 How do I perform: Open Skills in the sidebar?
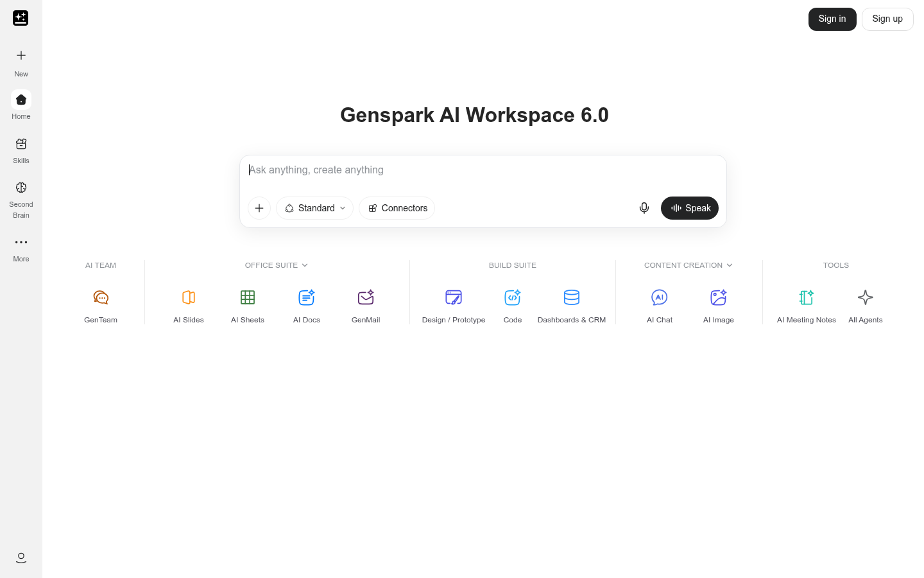click(x=21, y=150)
